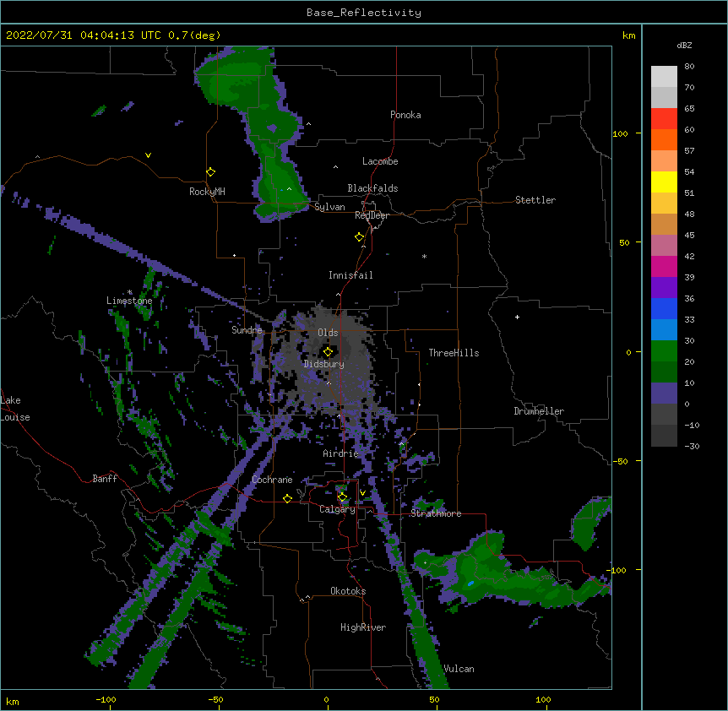Click the Okotoks town label
728x711 pixels.
click(348, 591)
